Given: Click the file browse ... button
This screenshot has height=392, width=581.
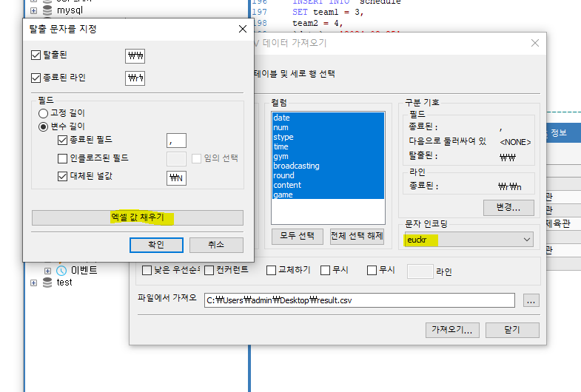Looking at the screenshot, I should click(x=531, y=300).
